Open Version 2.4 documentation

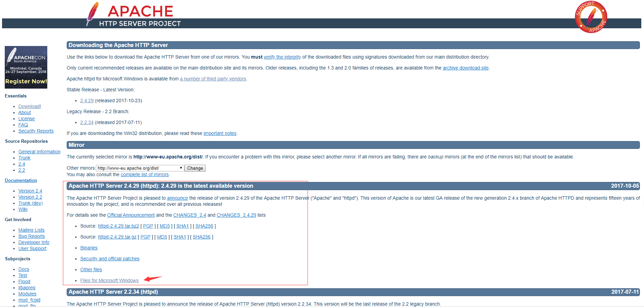(30, 191)
